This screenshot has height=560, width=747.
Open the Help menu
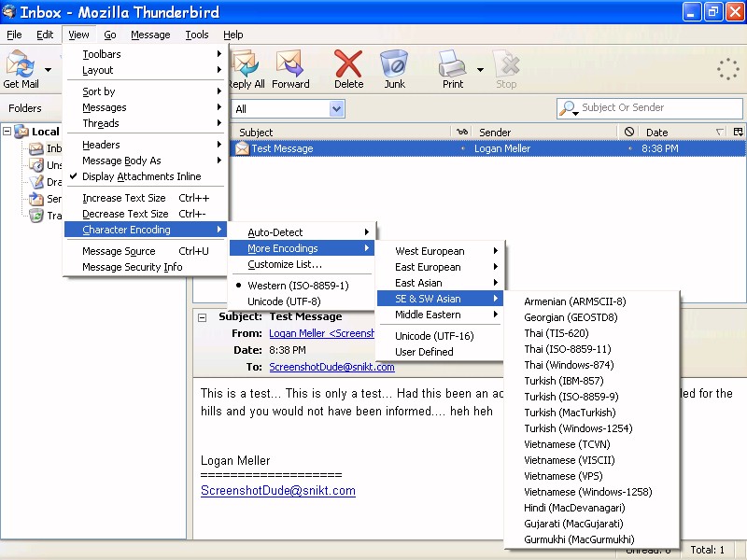(233, 35)
